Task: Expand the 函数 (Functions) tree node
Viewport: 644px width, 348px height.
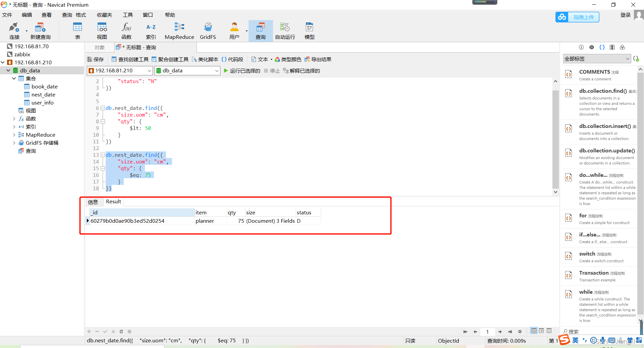Action: pyautogui.click(x=14, y=119)
